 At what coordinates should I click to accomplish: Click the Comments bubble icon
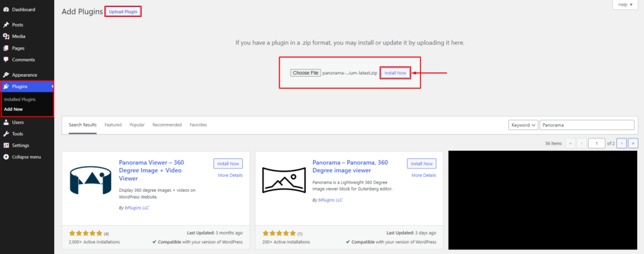(x=6, y=60)
